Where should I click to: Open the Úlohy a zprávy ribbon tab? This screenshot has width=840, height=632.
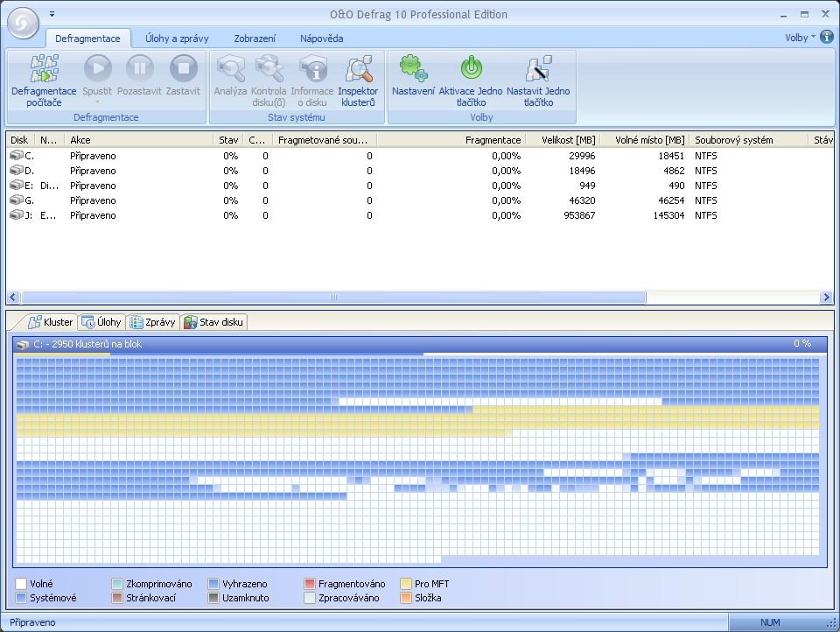pos(177,38)
